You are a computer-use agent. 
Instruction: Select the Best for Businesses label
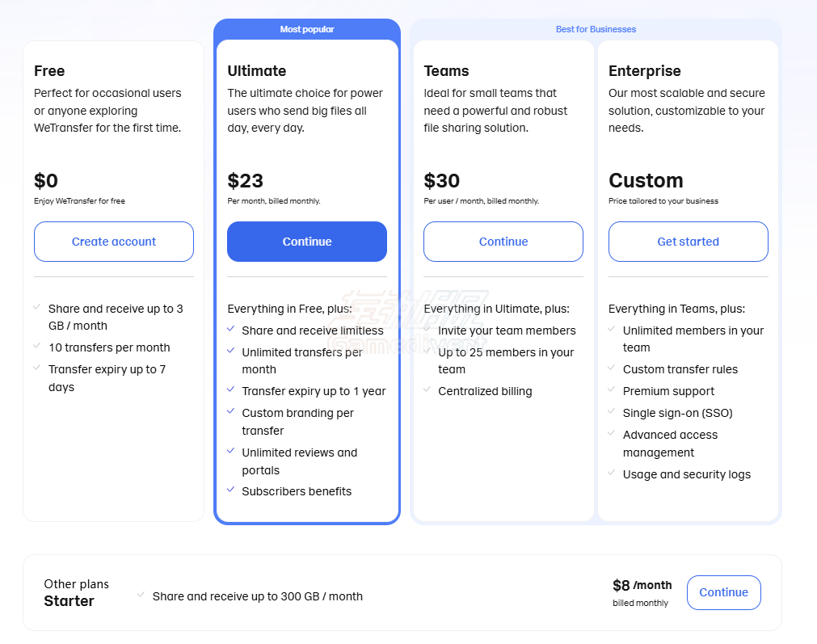point(596,29)
